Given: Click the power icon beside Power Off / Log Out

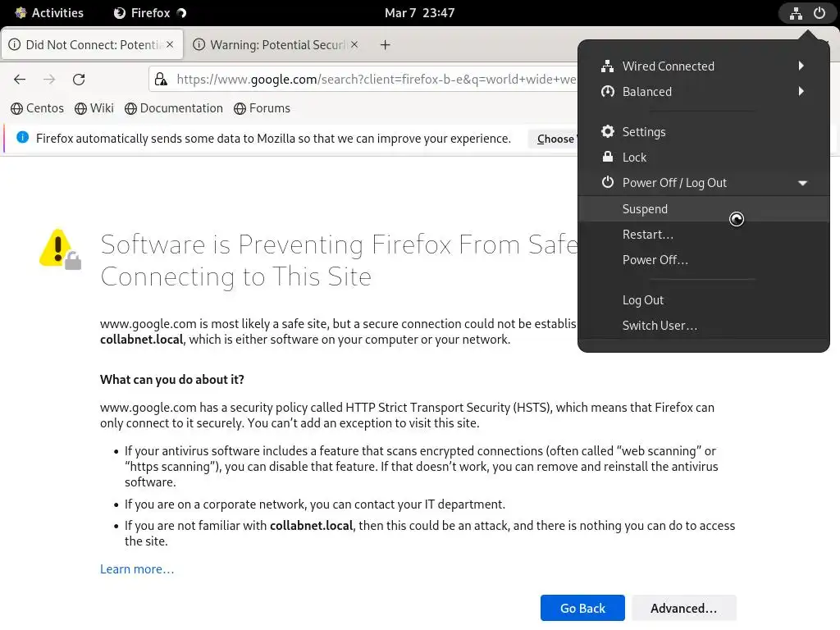Looking at the screenshot, I should [x=607, y=182].
